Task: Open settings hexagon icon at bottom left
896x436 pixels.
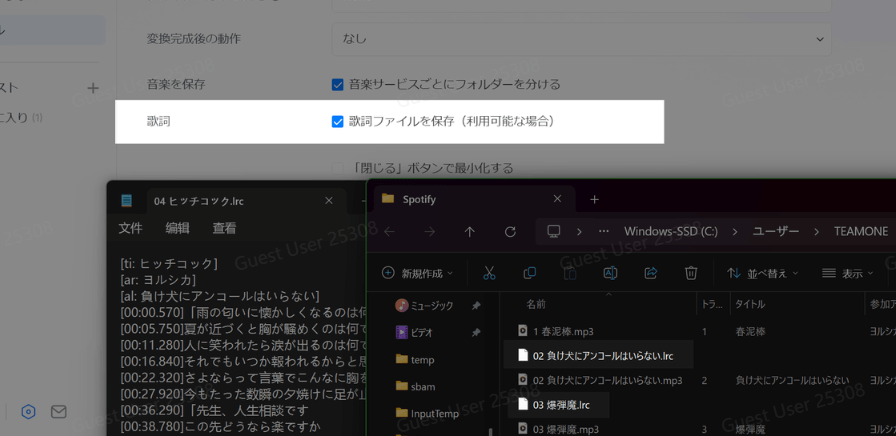Action: (x=29, y=412)
